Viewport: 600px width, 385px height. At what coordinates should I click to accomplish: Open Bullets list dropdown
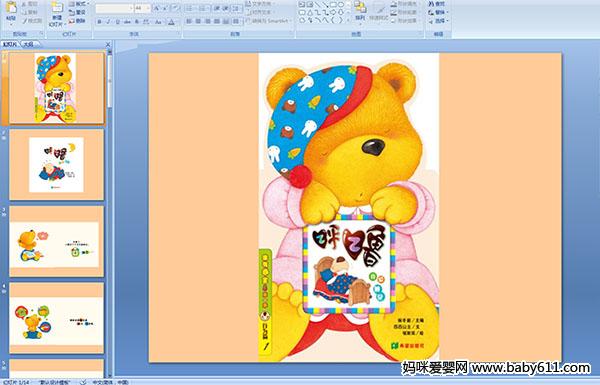click(x=191, y=8)
